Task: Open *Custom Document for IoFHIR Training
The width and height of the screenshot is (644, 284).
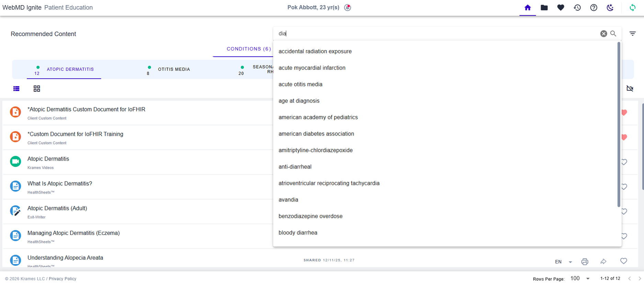Action: pos(75,134)
